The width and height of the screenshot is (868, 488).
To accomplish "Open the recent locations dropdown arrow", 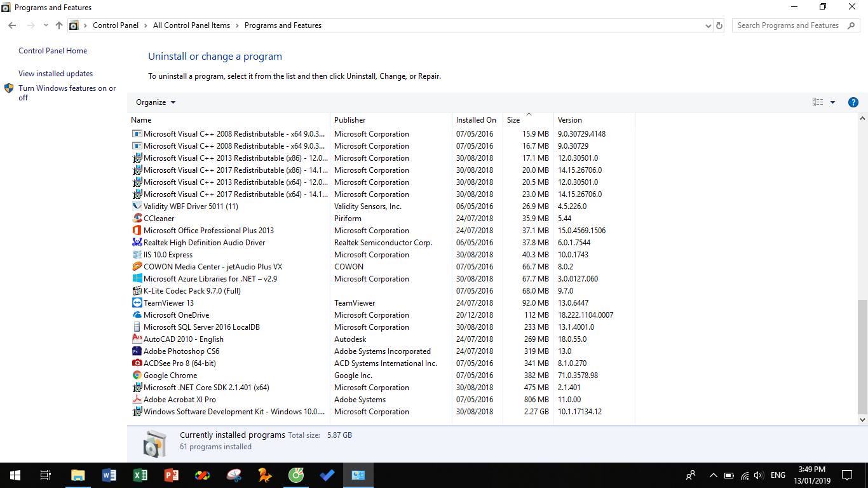I will [x=46, y=25].
